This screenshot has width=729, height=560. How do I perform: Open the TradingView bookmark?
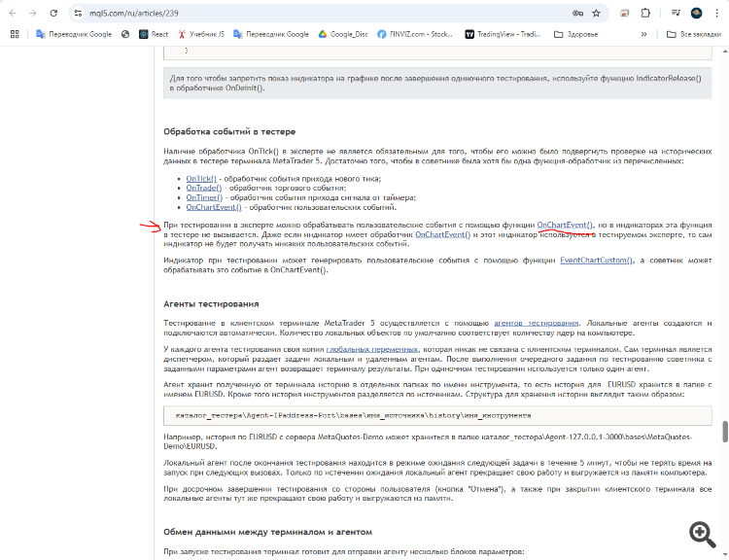coord(503,34)
